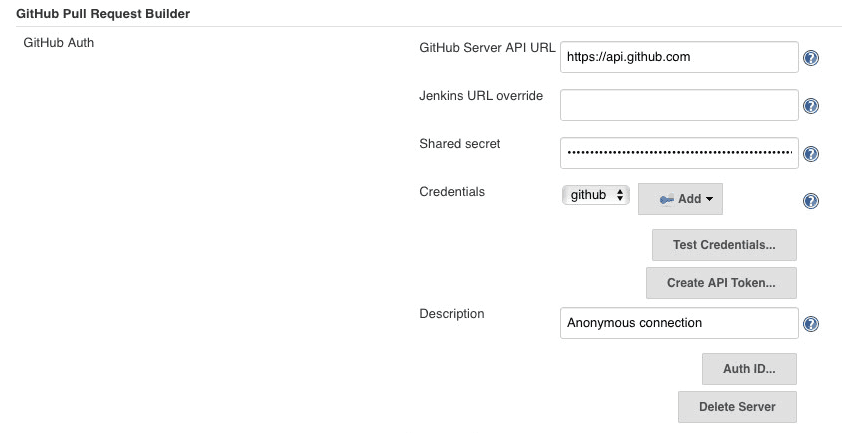Click the GitHub Pull Request Builder heading
842x433 pixels.
pos(103,14)
